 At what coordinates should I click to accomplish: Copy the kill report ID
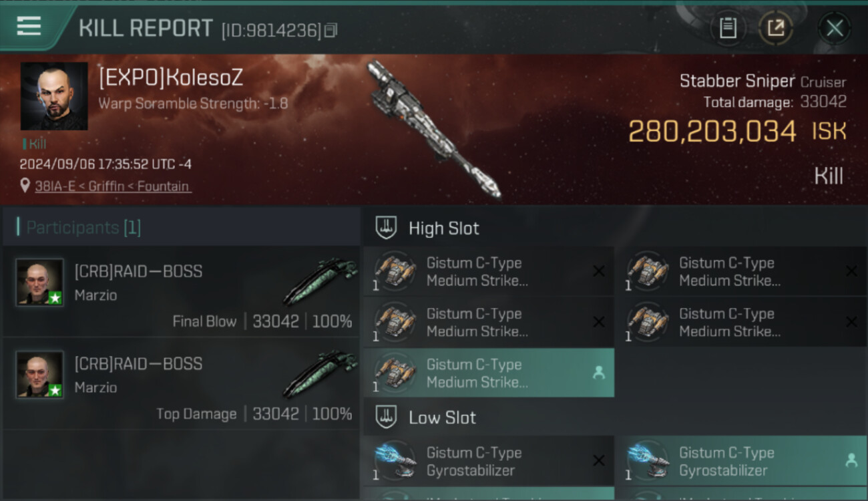(331, 30)
